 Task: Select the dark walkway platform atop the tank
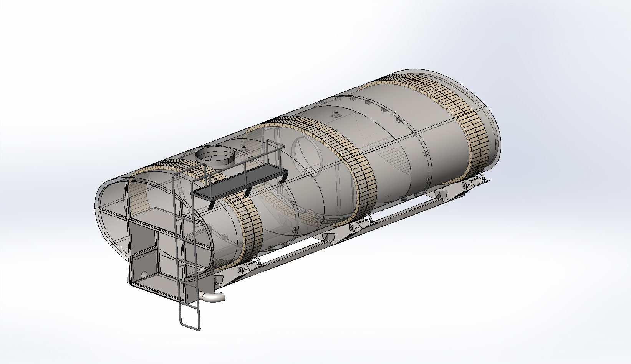pos(240,183)
